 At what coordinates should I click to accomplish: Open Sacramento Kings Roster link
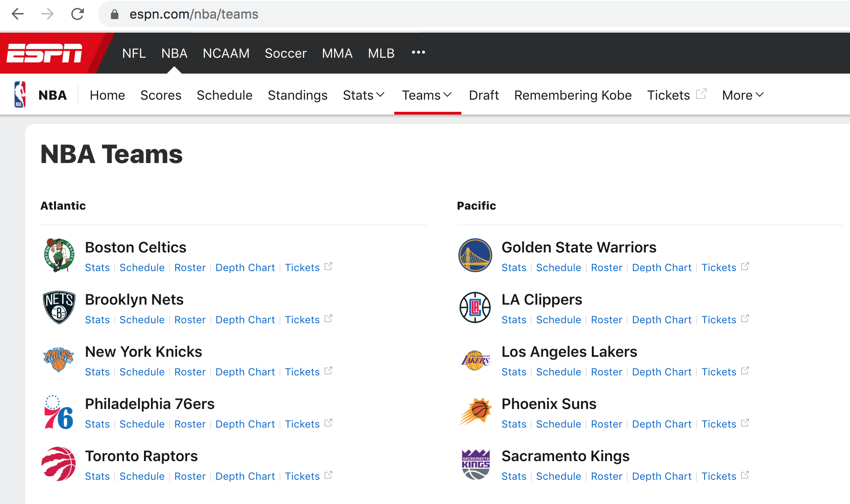tap(607, 477)
